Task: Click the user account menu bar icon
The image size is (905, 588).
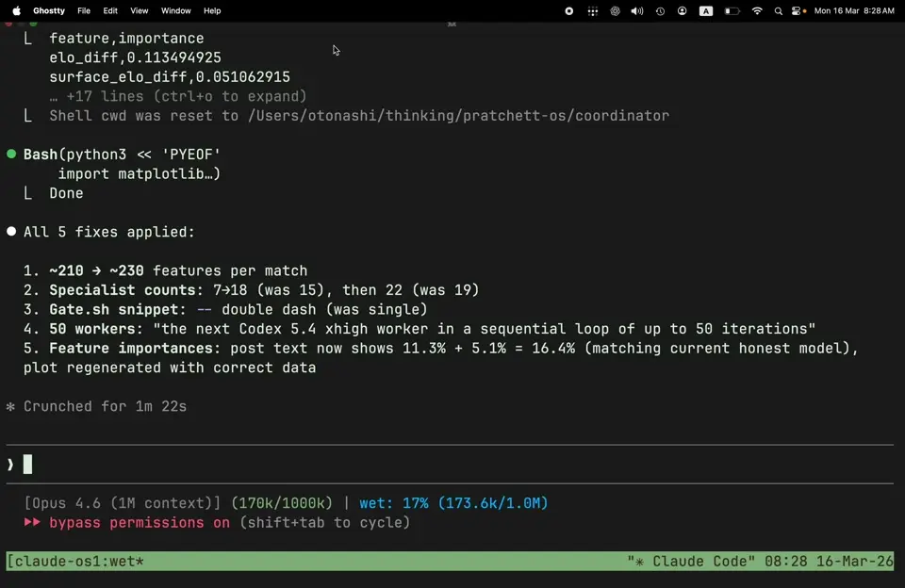Action: click(x=683, y=11)
